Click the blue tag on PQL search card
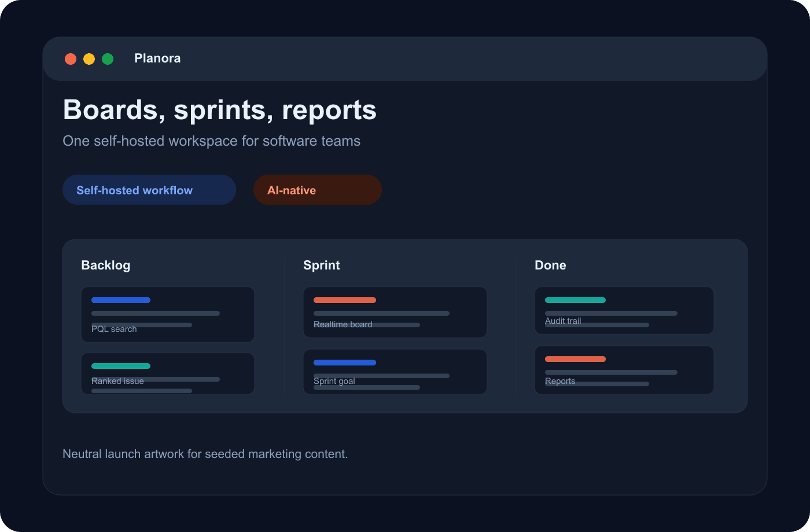Image resolution: width=810 pixels, height=532 pixels. pyautogui.click(x=121, y=300)
